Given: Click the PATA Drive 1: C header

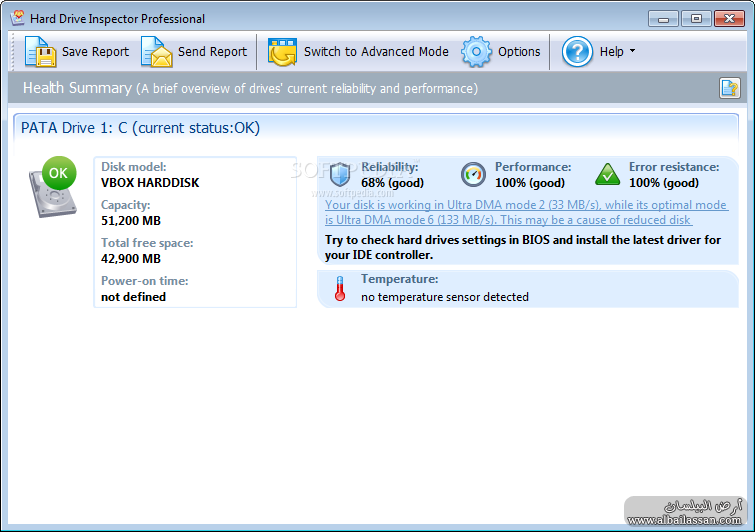Looking at the screenshot, I should [x=140, y=128].
